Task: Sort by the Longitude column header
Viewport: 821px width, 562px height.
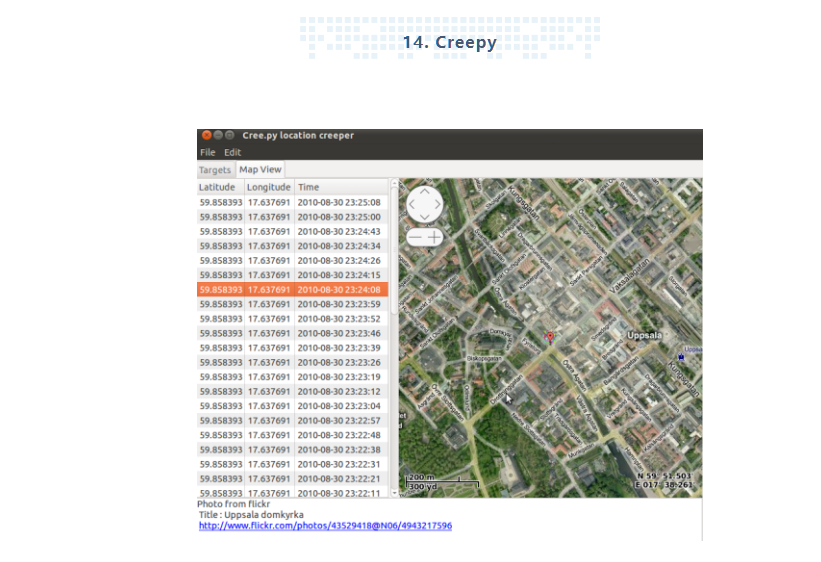Action: (269, 187)
